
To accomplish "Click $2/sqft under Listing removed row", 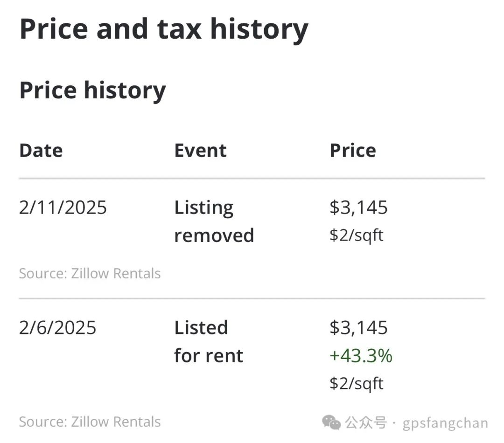I will click(357, 235).
